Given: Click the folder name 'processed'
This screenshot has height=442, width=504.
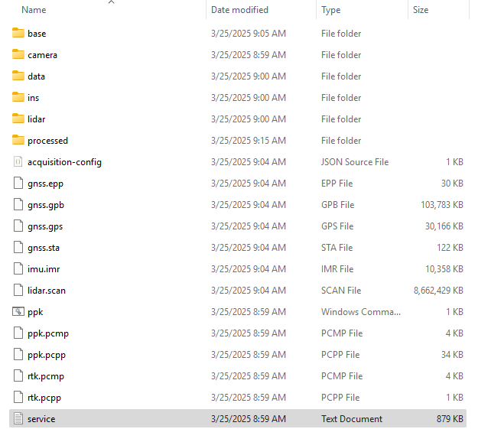Looking at the screenshot, I should click(x=47, y=141).
